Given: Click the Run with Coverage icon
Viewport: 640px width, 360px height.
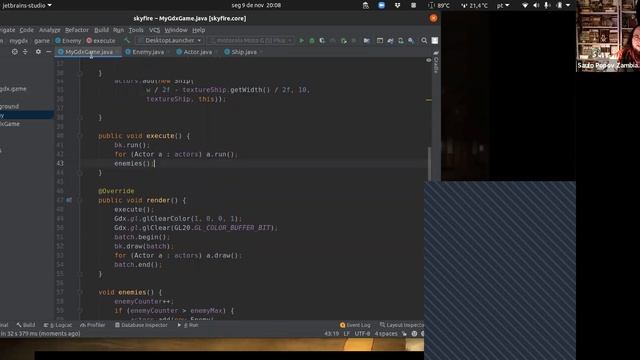Looking at the screenshot, I should pos(322,41).
